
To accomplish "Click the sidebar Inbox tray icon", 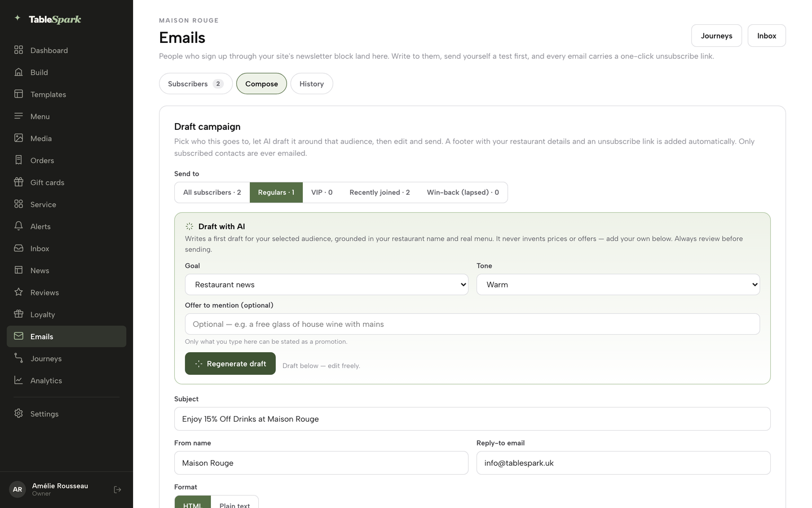I will (x=19, y=248).
